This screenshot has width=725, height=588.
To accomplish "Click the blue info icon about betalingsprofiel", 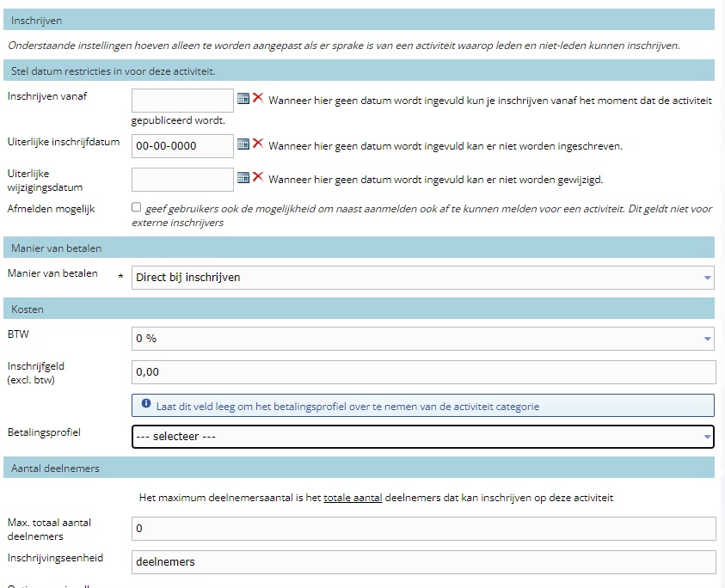I will pos(145,404).
